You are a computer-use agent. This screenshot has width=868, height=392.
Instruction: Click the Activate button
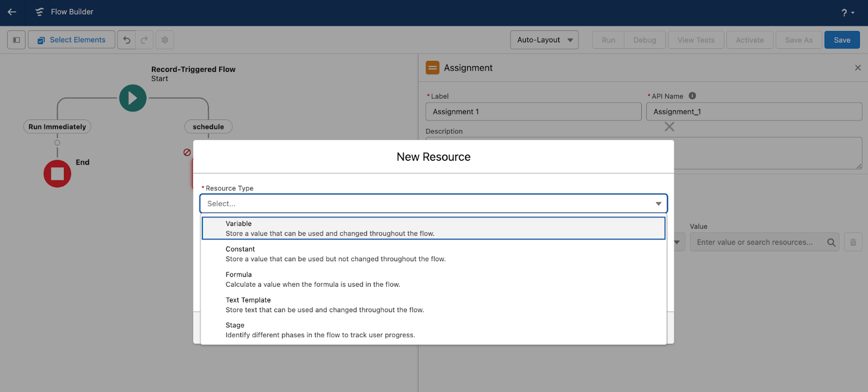750,40
